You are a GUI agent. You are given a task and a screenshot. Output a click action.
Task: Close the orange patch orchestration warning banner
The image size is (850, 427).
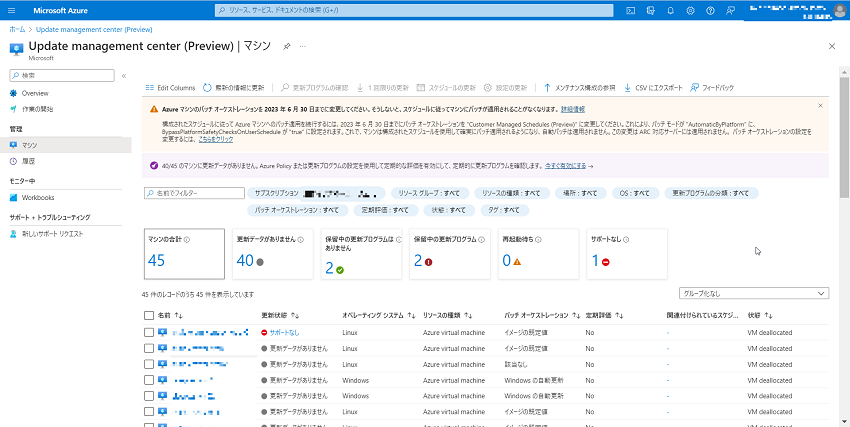pyautogui.click(x=820, y=106)
